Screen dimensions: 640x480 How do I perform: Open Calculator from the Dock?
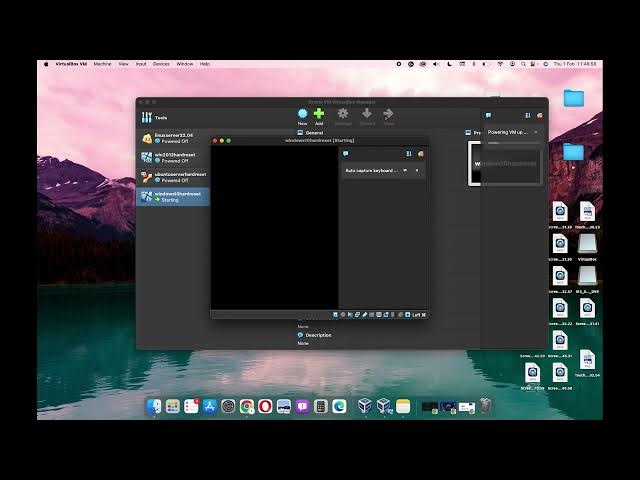[320, 406]
